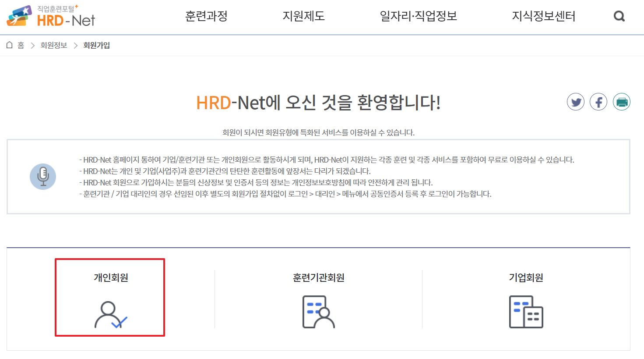Open the 훈련과정 menu
This screenshot has height=359, width=644.
[x=206, y=16]
